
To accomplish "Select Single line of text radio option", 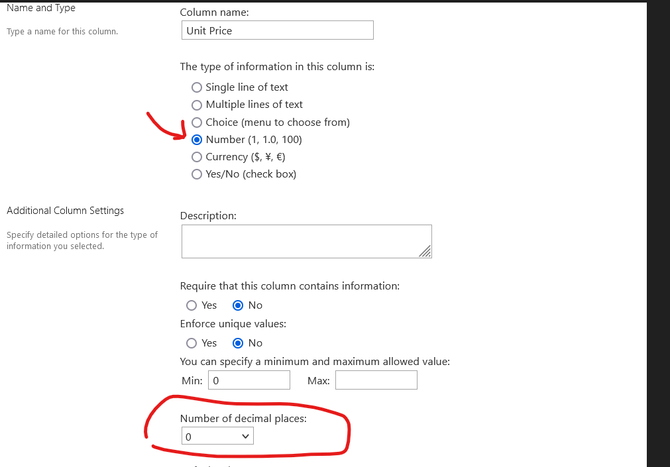I will coord(197,88).
